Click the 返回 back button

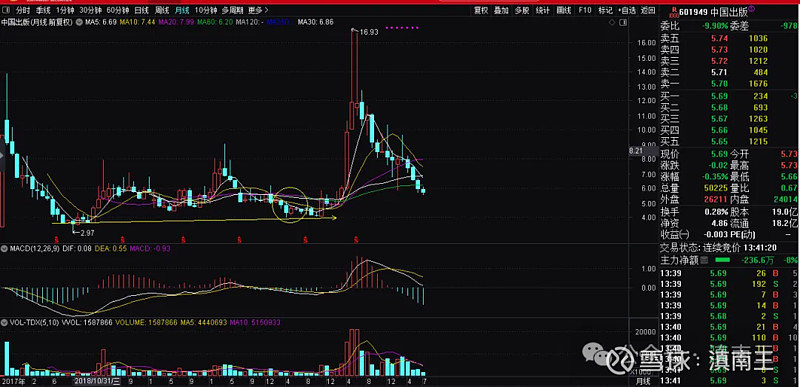click(x=647, y=10)
